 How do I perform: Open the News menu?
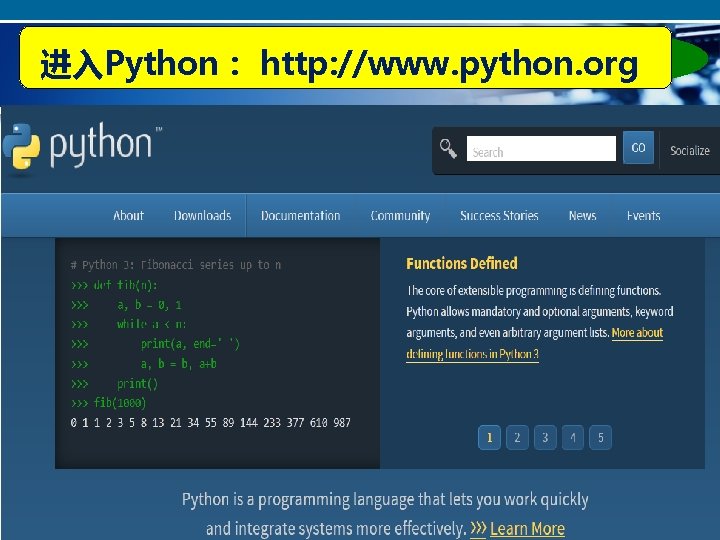coord(582,215)
